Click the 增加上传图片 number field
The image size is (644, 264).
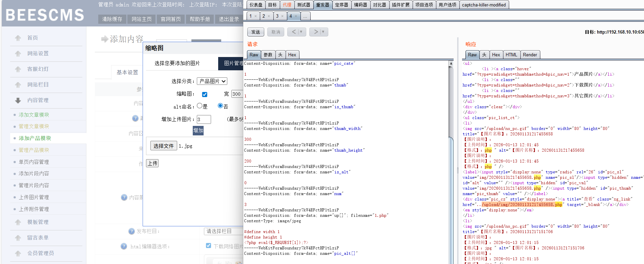coord(204,119)
